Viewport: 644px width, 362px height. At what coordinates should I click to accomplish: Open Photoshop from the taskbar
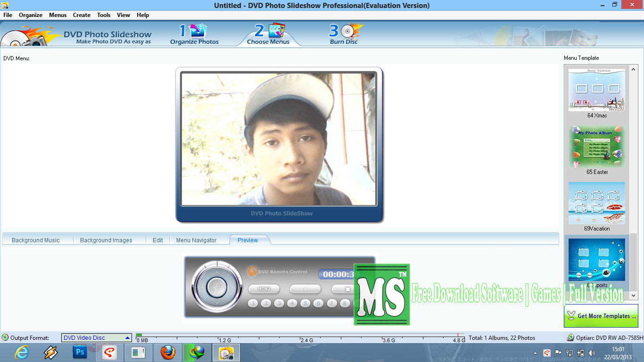[x=80, y=352]
